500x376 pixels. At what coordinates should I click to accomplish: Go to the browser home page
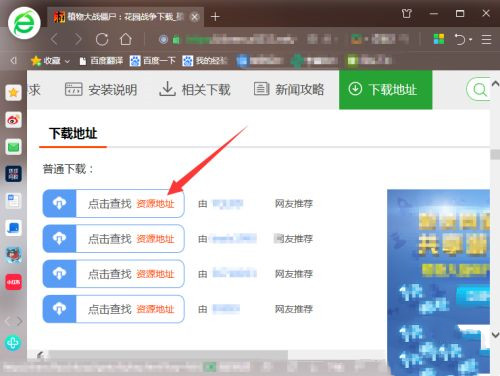pos(126,39)
